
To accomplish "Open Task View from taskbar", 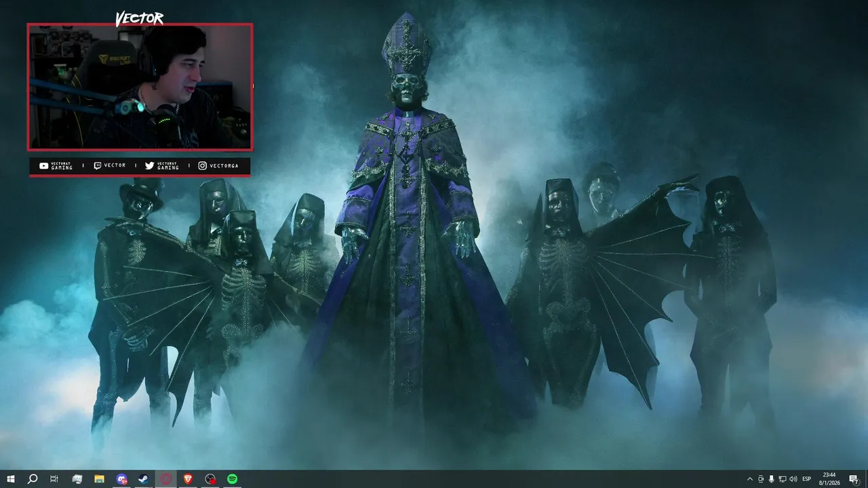I will click(54, 479).
